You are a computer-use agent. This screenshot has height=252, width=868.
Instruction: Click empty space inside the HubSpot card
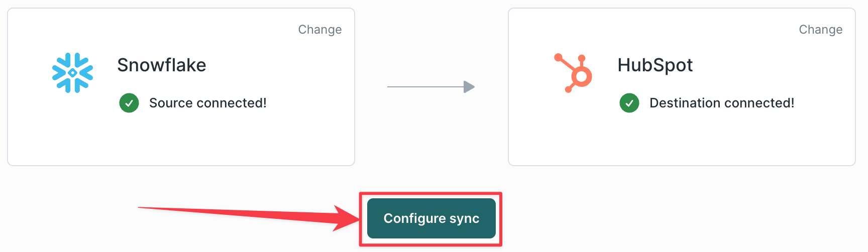(682, 141)
